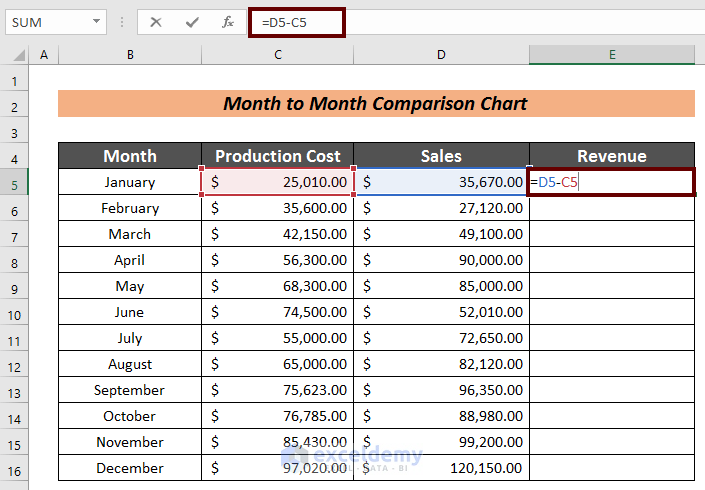Select row 16 header

pos(15,468)
